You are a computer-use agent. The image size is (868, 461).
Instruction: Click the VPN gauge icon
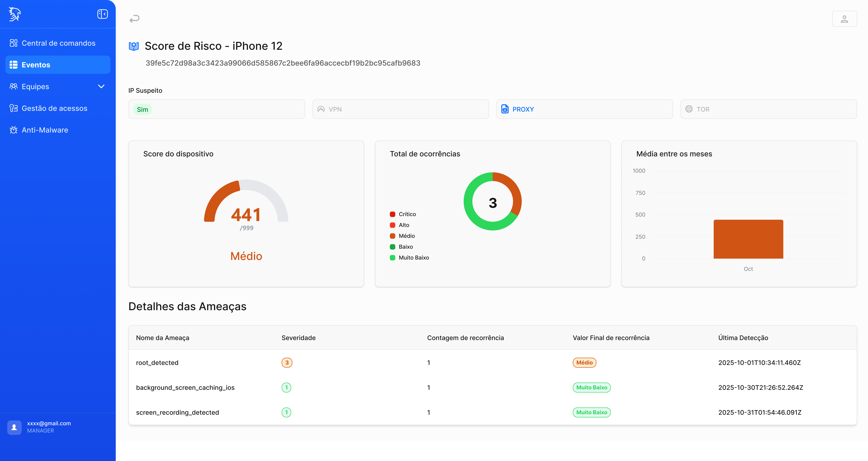(x=321, y=109)
